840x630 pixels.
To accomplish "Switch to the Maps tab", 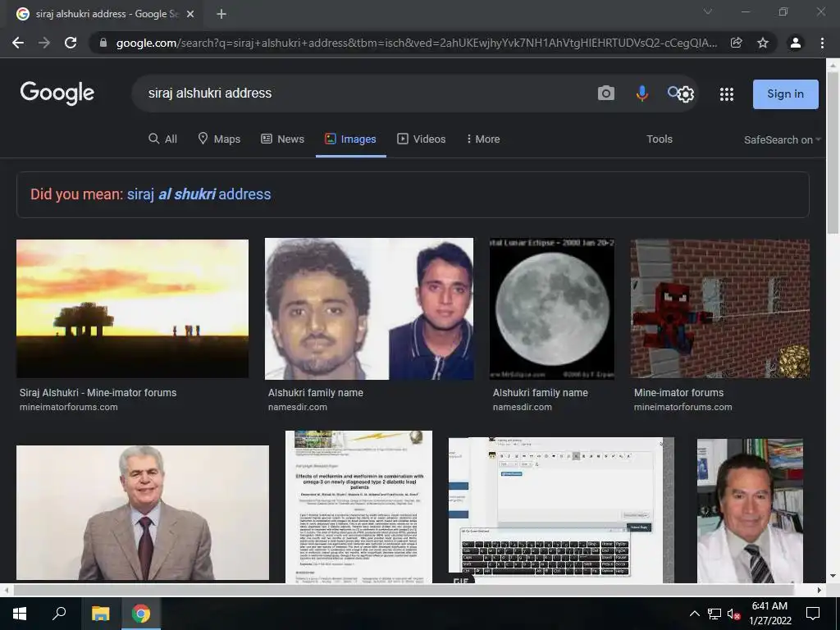I will pyautogui.click(x=219, y=139).
